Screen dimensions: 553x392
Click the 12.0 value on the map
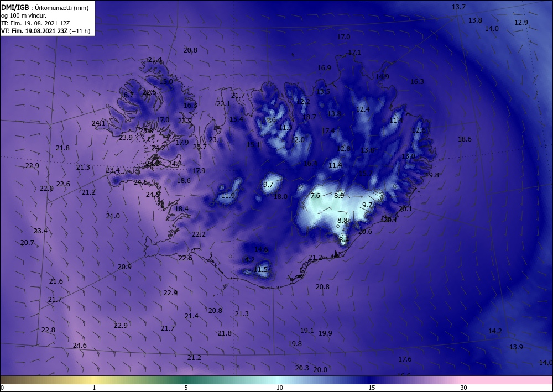coord(298,140)
